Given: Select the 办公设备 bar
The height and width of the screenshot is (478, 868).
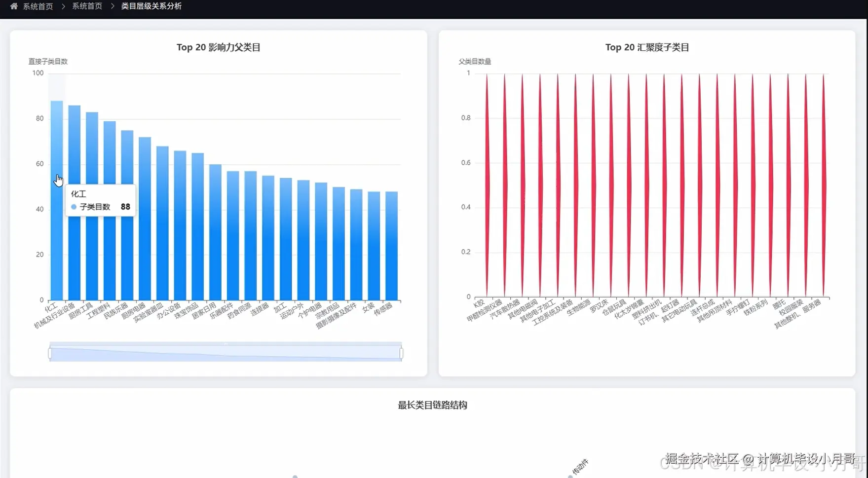Looking at the screenshot, I should pos(180,225).
